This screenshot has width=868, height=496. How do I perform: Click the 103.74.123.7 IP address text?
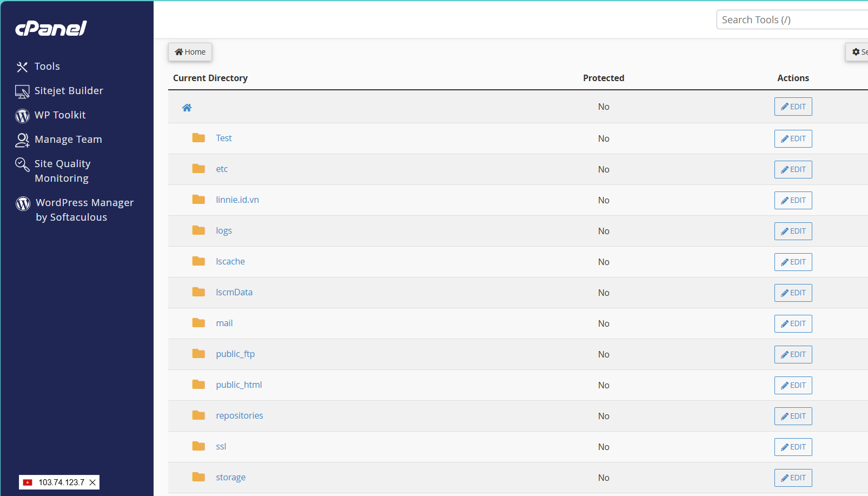pyautogui.click(x=62, y=482)
